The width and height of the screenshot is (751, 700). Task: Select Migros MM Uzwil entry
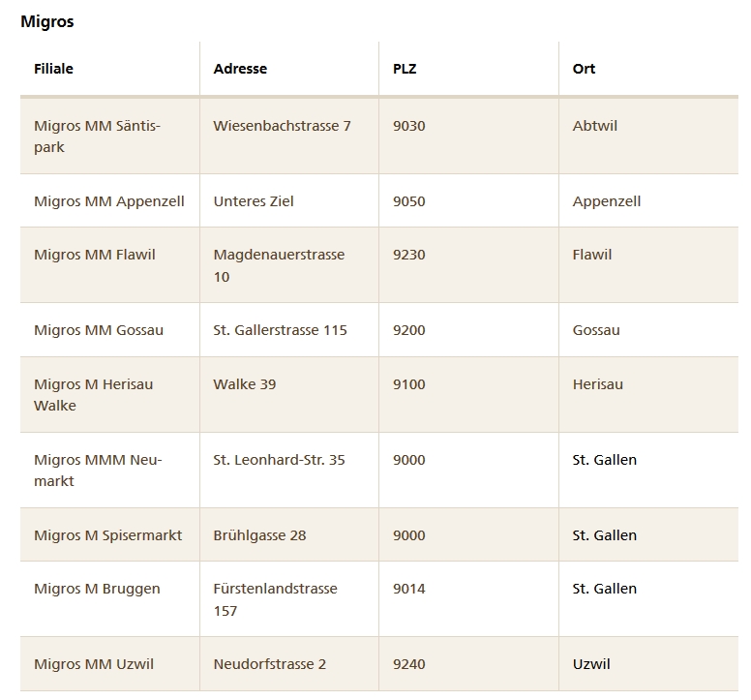pos(93,664)
